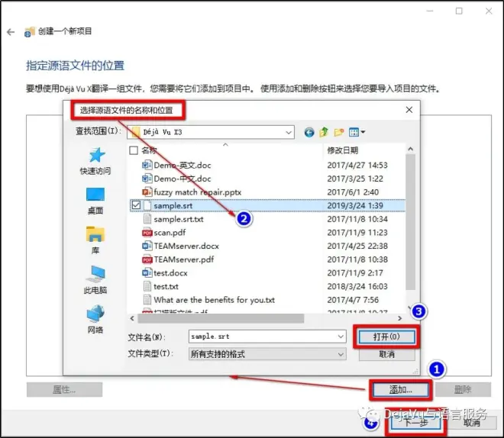This screenshot has width=504, height=438.
Task: Click the sample.srt file name
Action: tap(173, 205)
